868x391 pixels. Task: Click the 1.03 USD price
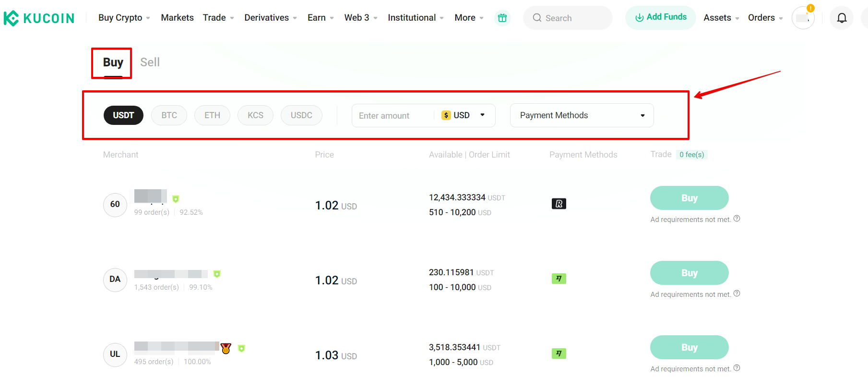point(336,355)
